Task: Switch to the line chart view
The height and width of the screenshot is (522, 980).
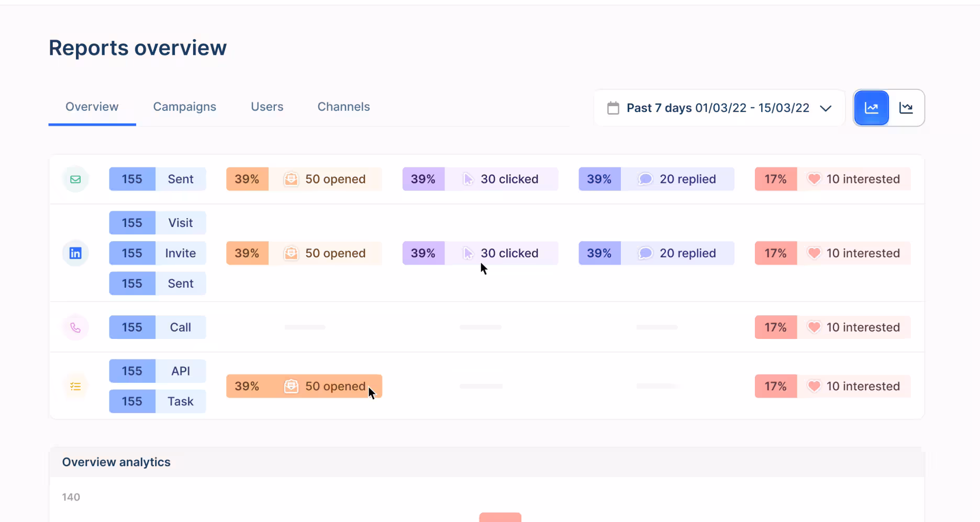Action: tap(872, 108)
